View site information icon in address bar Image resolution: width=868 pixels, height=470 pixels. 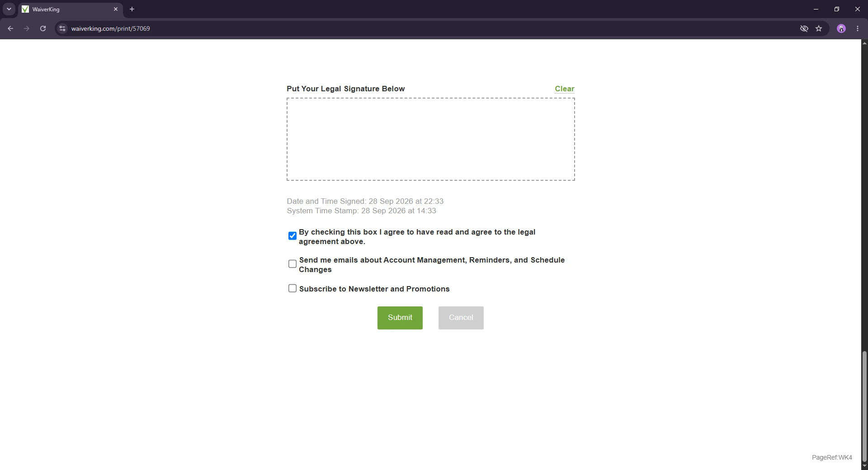(62, 28)
